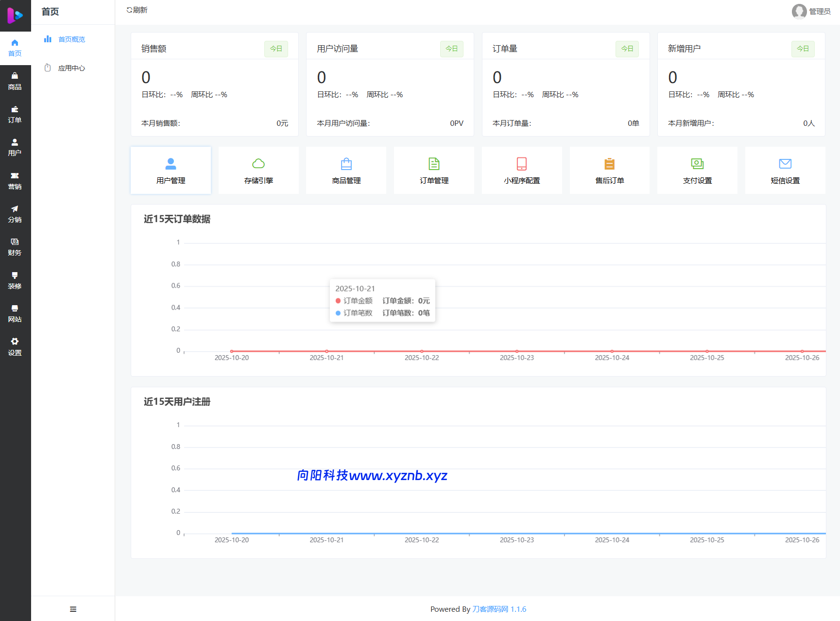This screenshot has height=621, width=840.
Task: Open 营销 section in the sidebar
Action: [x=15, y=181]
